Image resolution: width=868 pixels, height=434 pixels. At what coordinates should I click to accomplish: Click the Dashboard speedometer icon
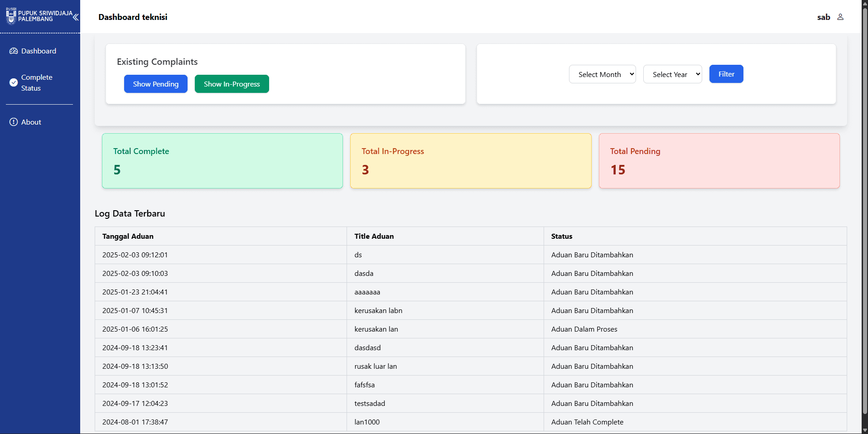(14, 51)
